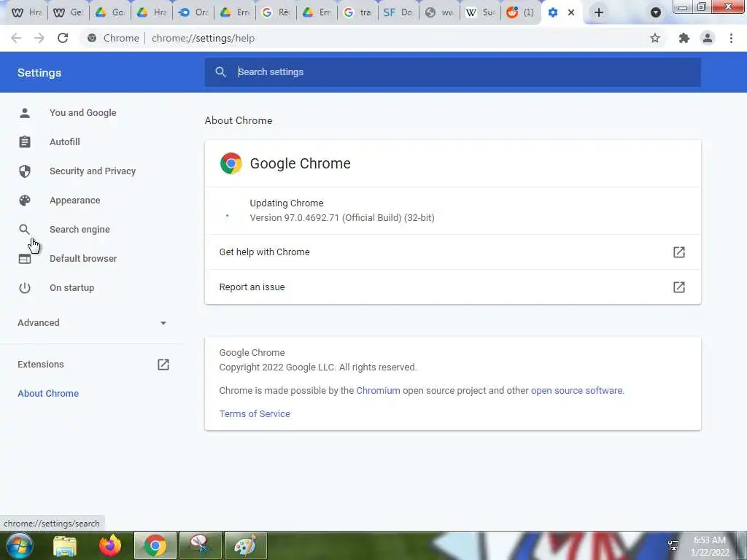Screen dimensions: 747x560
Task: Click the You and Google person icon
Action: click(x=25, y=113)
